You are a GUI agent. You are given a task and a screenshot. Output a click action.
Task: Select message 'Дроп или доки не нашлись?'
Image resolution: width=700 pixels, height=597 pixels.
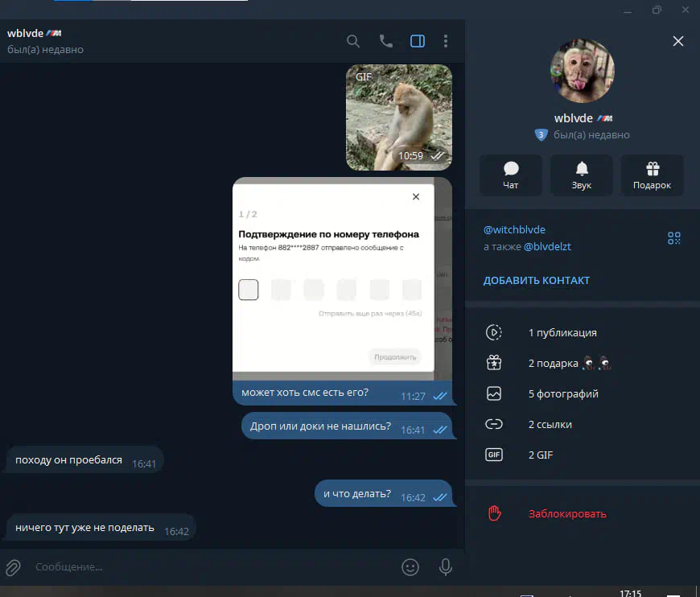347,426
